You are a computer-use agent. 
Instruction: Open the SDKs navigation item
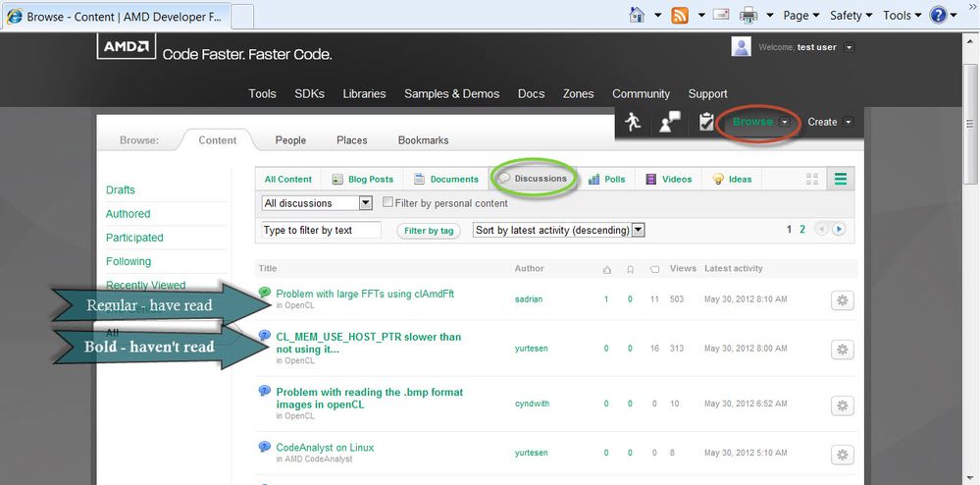coord(309,94)
